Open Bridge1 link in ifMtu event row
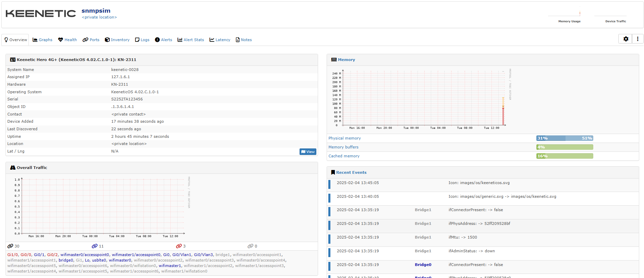Screen dimensions: 644x278 point(423,237)
